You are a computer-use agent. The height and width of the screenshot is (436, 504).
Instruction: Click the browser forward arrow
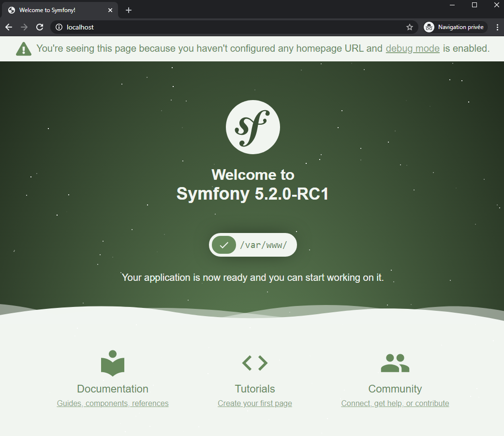pos(24,27)
